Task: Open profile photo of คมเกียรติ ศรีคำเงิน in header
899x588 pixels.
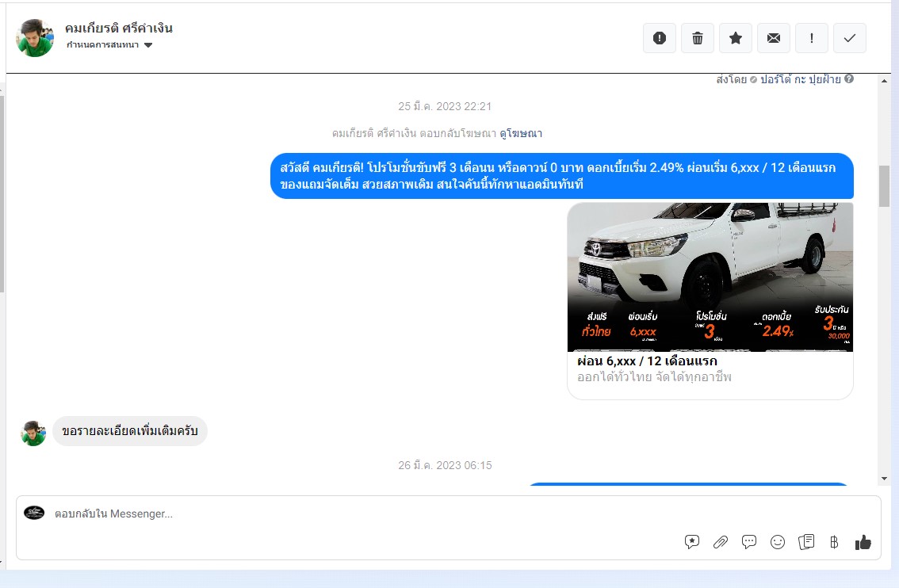Action: point(34,38)
